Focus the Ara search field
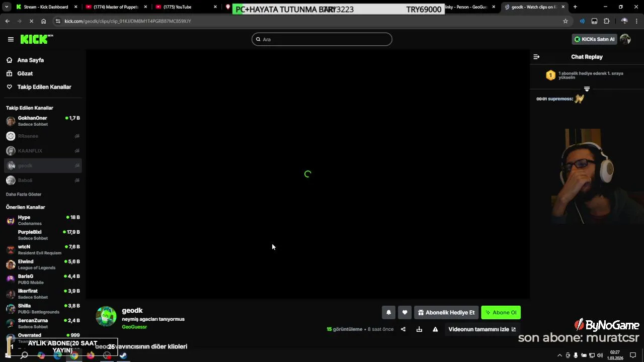The image size is (644, 362). pos(322,39)
